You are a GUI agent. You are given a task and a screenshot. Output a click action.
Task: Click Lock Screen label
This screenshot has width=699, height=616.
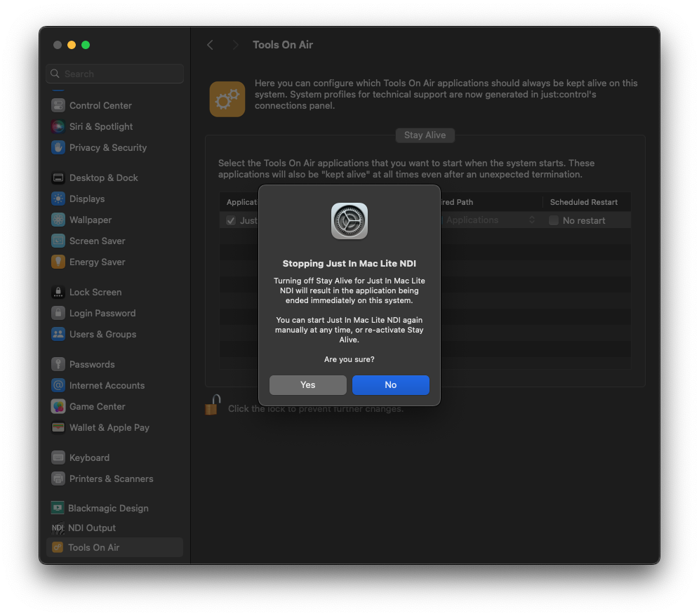pyautogui.click(x=95, y=292)
